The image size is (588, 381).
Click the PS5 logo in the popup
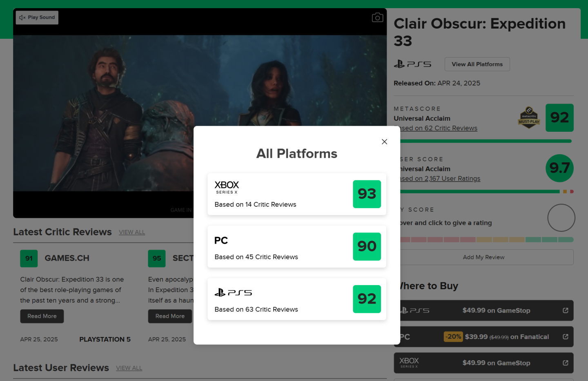[233, 292]
